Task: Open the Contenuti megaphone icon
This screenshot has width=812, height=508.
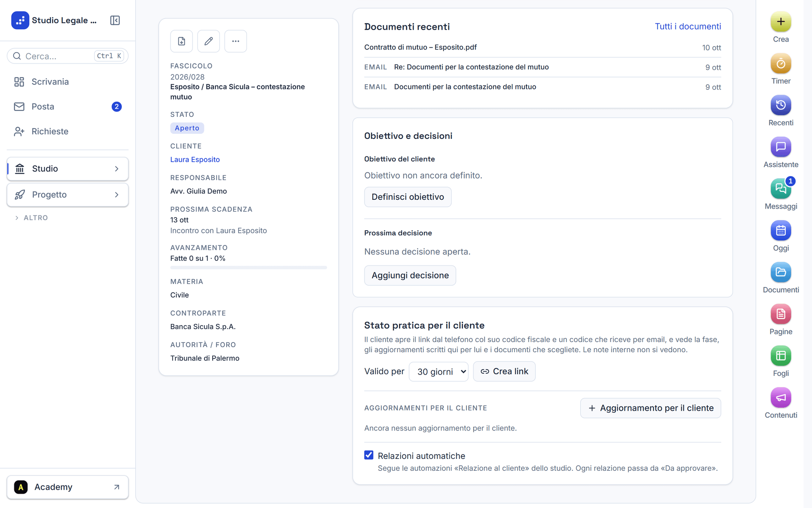Action: coord(781,398)
